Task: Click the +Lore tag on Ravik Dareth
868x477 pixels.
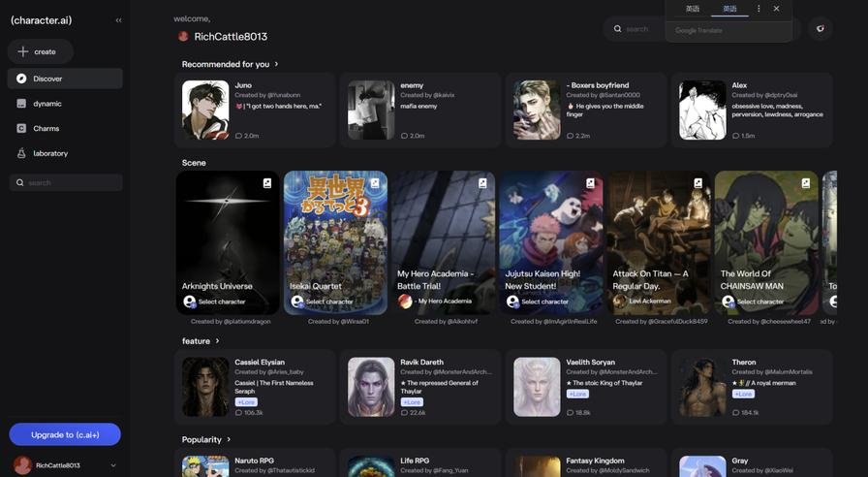Action: pos(412,402)
